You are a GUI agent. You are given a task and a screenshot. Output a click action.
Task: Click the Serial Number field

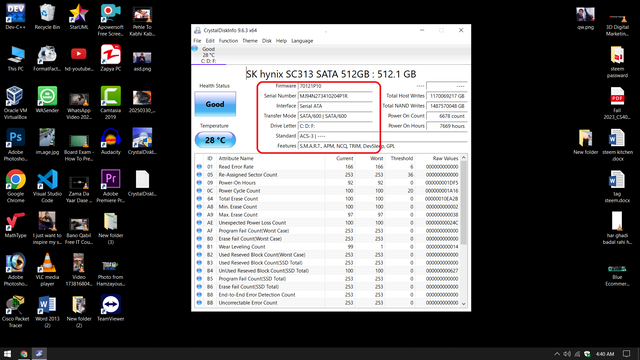335,96
